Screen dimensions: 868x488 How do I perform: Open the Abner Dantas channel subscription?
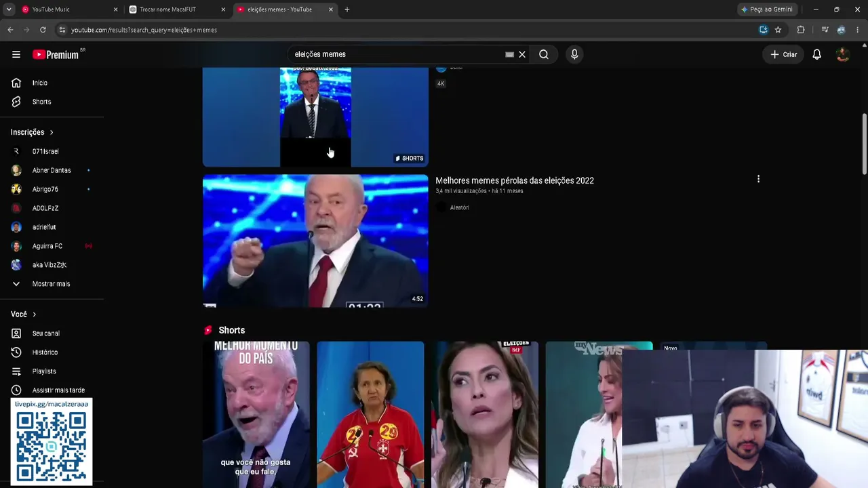point(52,170)
